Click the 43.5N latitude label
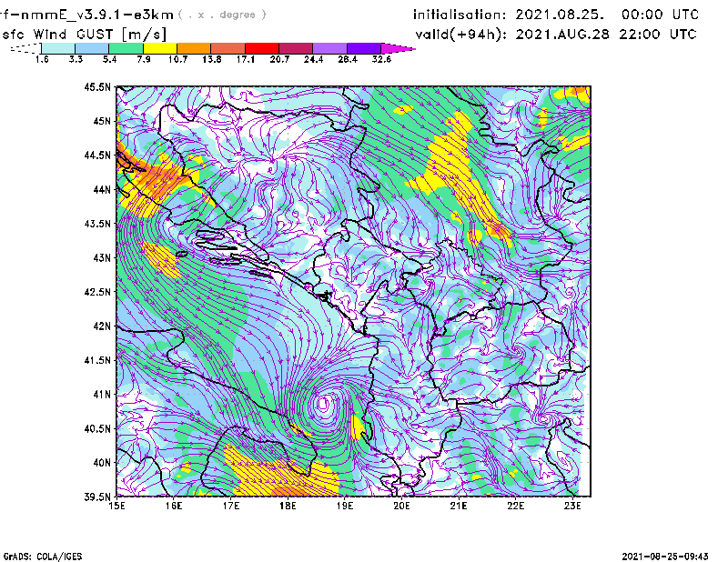The height and width of the screenshot is (562, 728). 97,224
